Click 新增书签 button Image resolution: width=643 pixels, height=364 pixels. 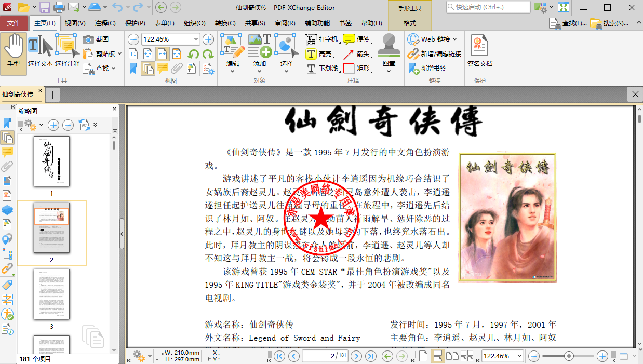point(427,68)
